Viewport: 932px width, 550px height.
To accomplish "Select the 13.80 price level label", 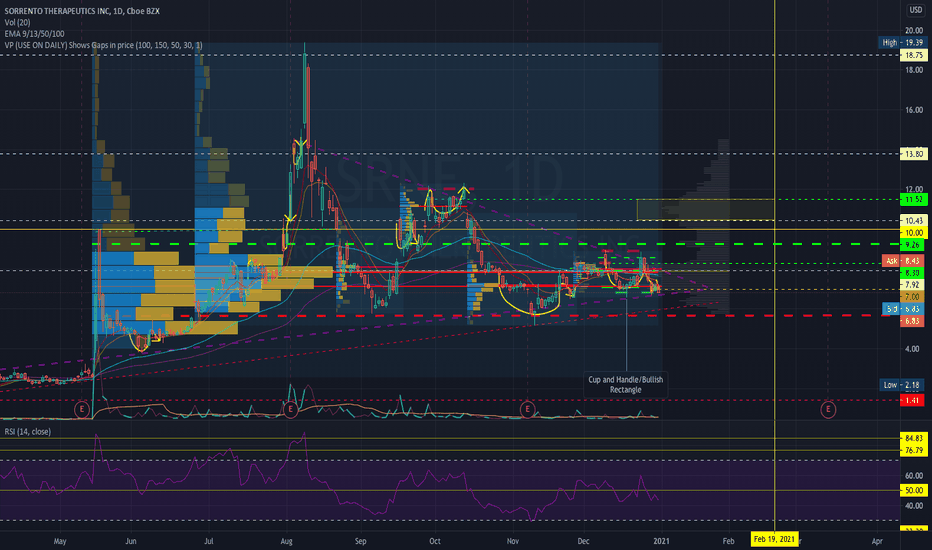I will [914, 153].
